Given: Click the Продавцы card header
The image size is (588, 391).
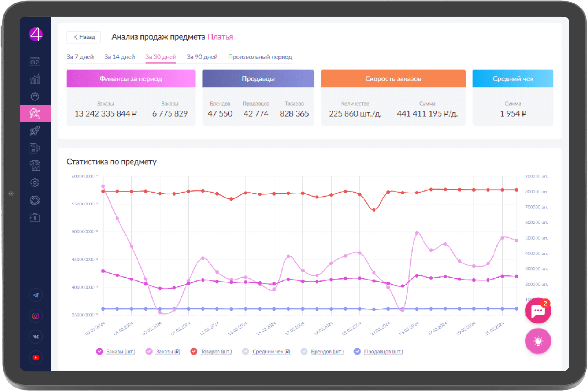Looking at the screenshot, I should [258, 79].
